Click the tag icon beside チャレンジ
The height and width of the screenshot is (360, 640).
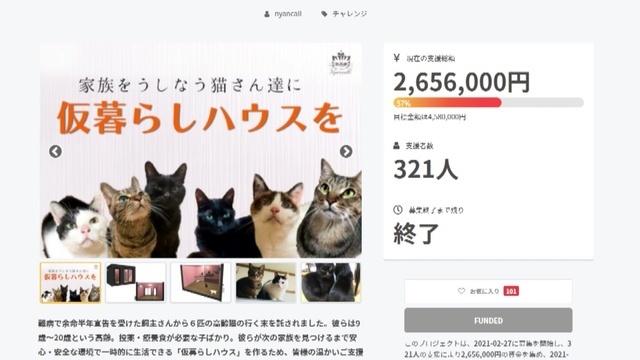[x=324, y=14]
